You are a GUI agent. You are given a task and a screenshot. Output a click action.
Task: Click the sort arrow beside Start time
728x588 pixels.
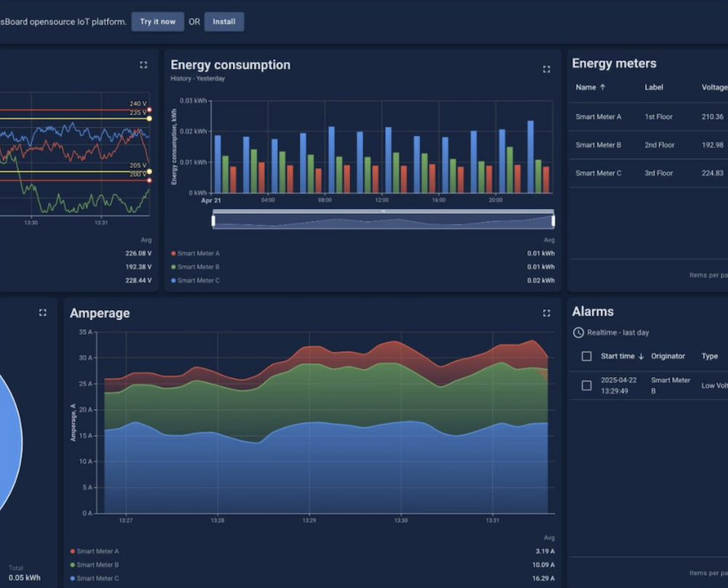pos(641,357)
